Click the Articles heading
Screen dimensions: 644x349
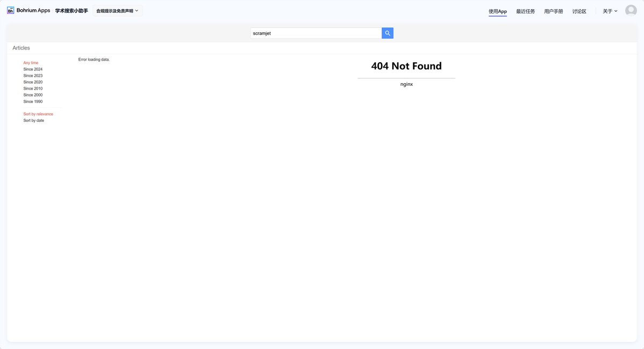click(x=21, y=48)
